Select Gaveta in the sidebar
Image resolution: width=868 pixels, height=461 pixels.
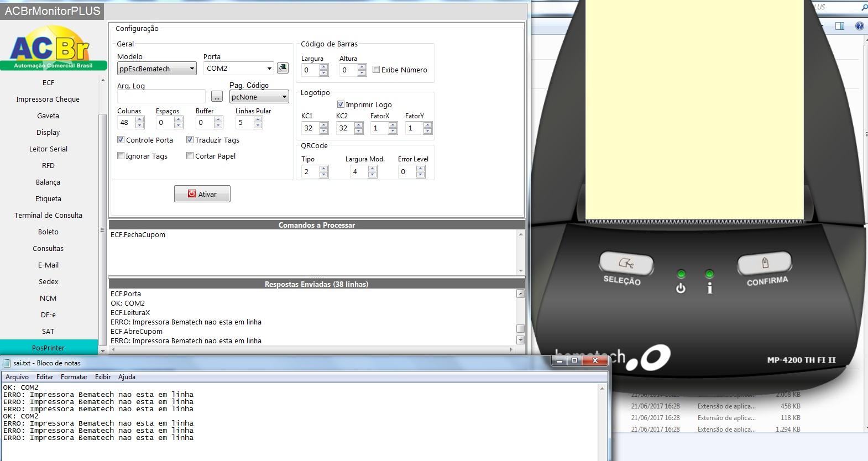coord(49,116)
